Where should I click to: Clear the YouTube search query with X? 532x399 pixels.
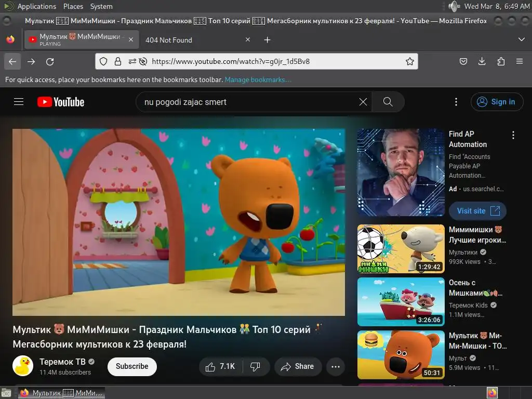coord(363,102)
